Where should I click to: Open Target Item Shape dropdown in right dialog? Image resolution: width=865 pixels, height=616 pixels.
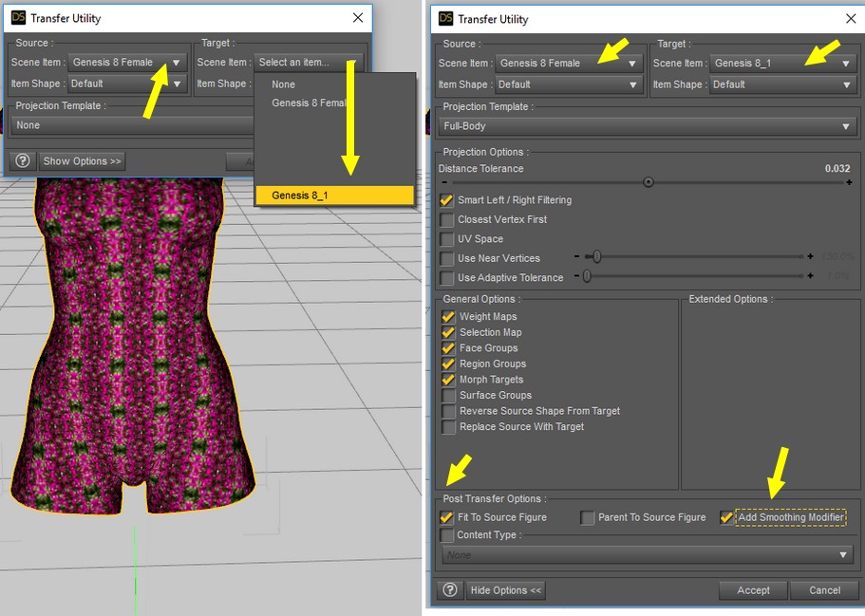(783, 84)
